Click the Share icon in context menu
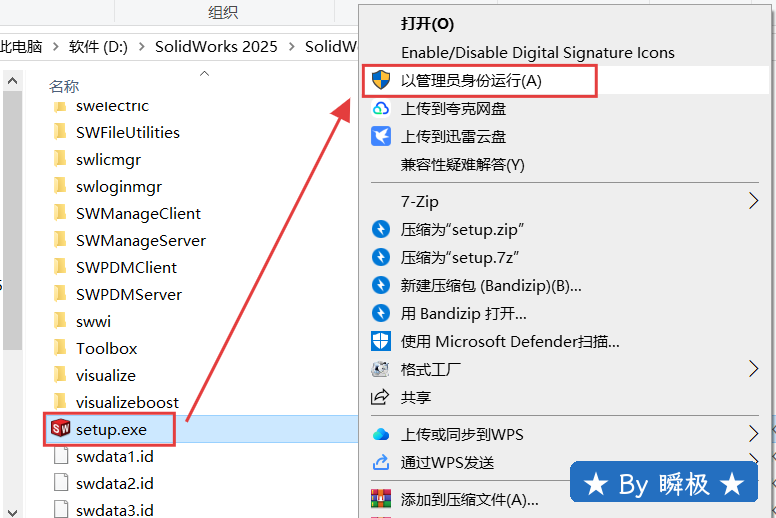 380,397
